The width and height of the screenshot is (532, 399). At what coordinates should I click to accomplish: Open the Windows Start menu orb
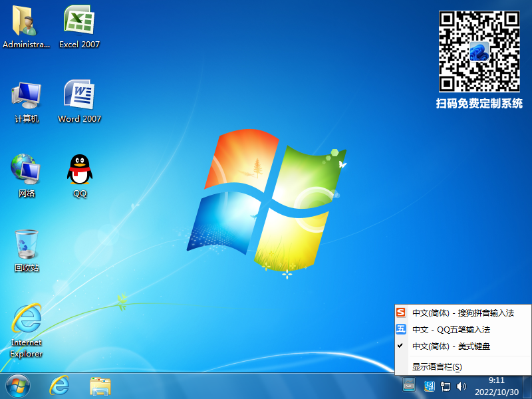[18, 385]
